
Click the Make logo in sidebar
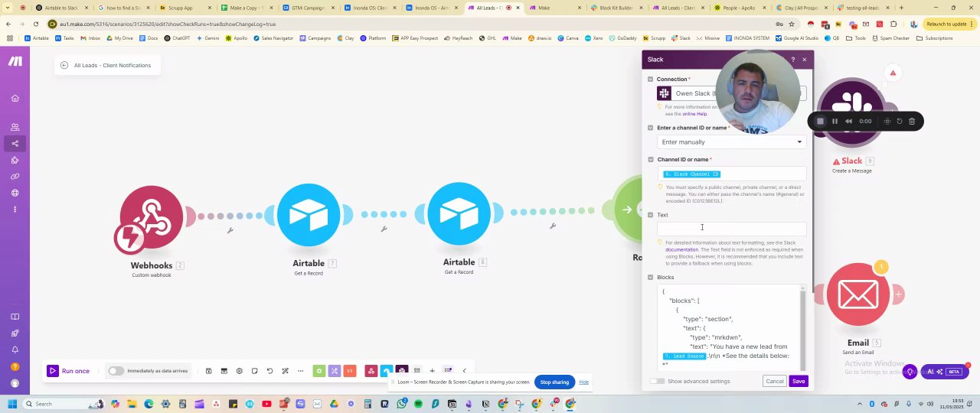click(x=15, y=61)
